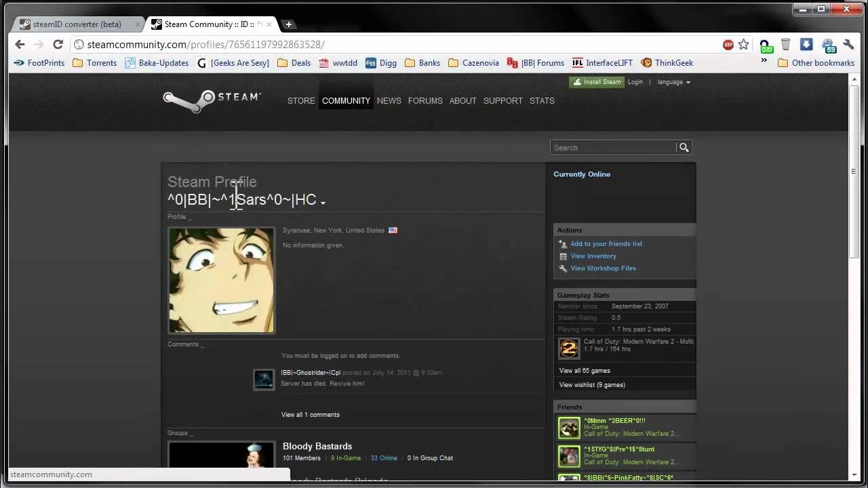The height and width of the screenshot is (488, 868).
Task: Click Add to your friends list
Action: [606, 244]
